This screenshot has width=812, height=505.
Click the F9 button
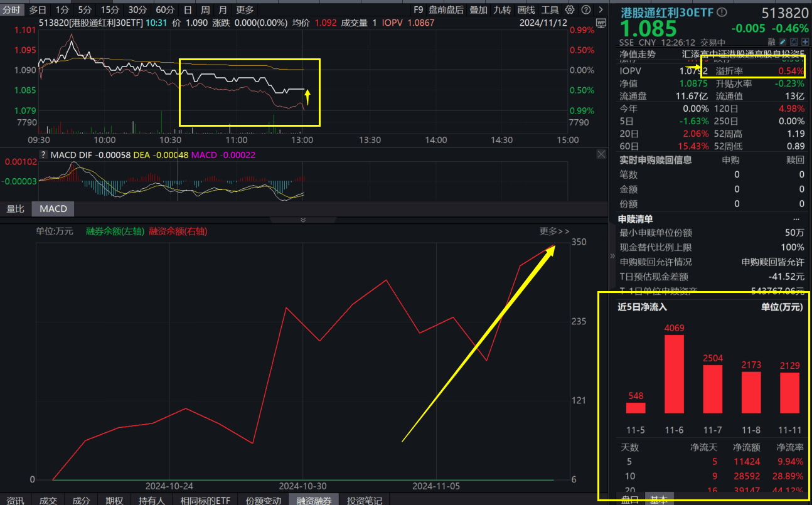click(x=419, y=9)
